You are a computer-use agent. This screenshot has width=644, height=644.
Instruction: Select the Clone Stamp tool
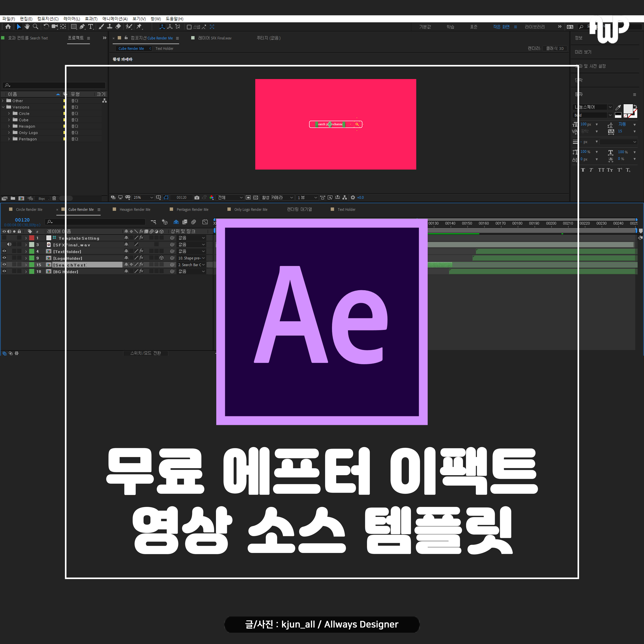[x=109, y=27]
